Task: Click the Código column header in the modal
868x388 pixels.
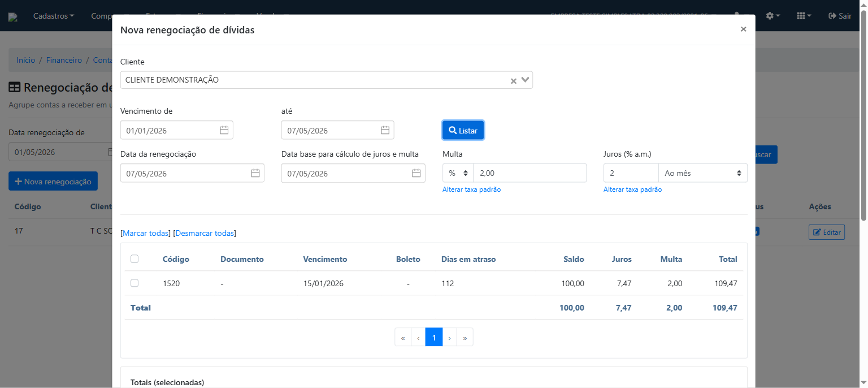Action: 176,259
